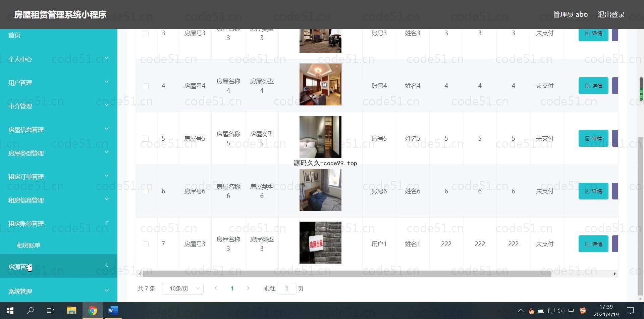
Task: Open the network tray icon
Action: [551, 311]
